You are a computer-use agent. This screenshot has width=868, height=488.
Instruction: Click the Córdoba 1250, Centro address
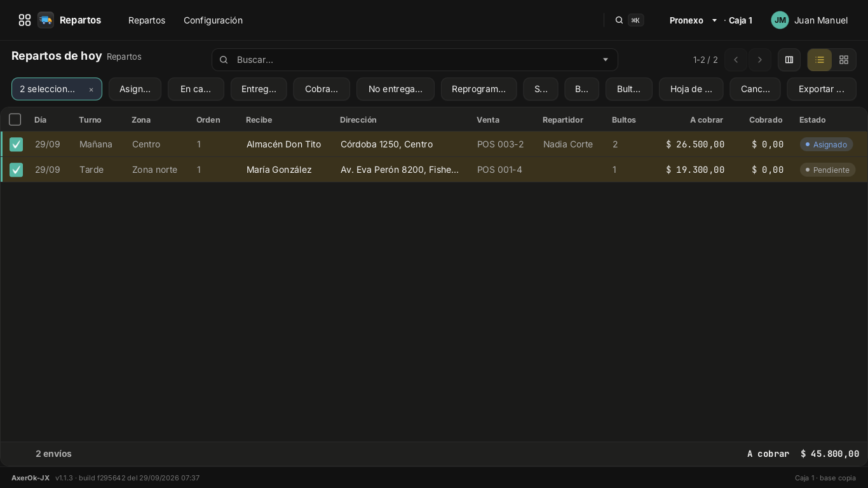386,144
